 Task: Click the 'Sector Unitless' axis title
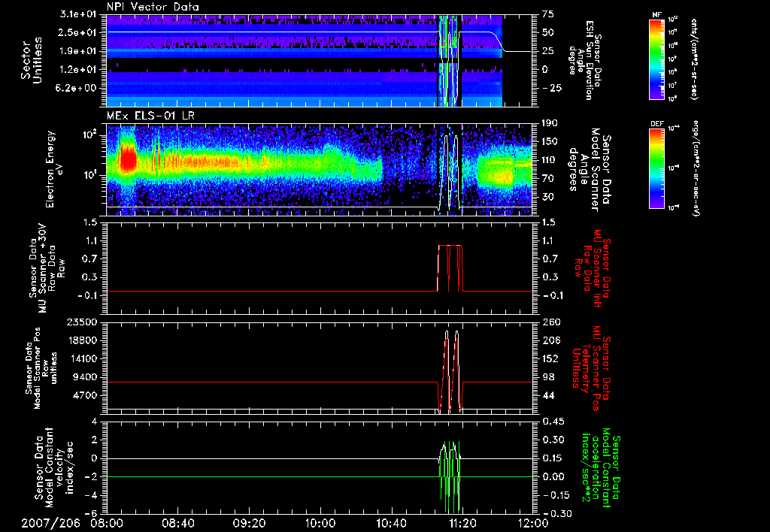32,60
